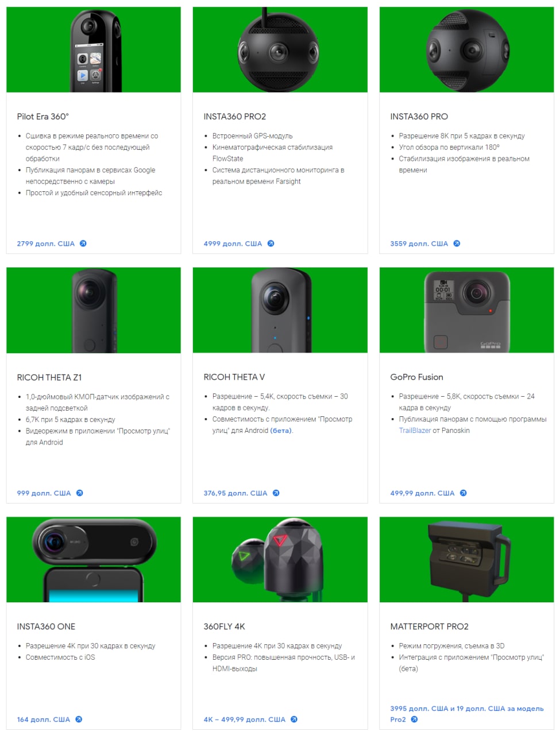Click arrow icon next to 376,95 долл. США

coord(276,493)
